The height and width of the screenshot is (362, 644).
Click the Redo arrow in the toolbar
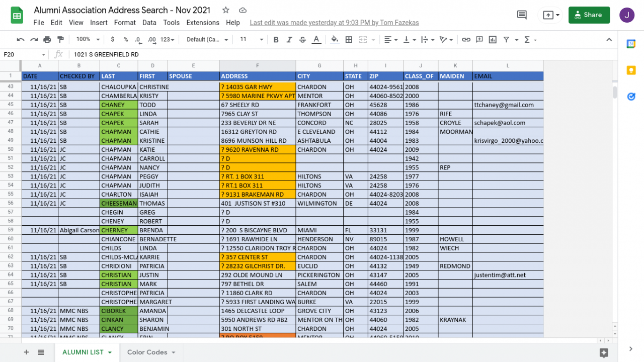(x=34, y=40)
